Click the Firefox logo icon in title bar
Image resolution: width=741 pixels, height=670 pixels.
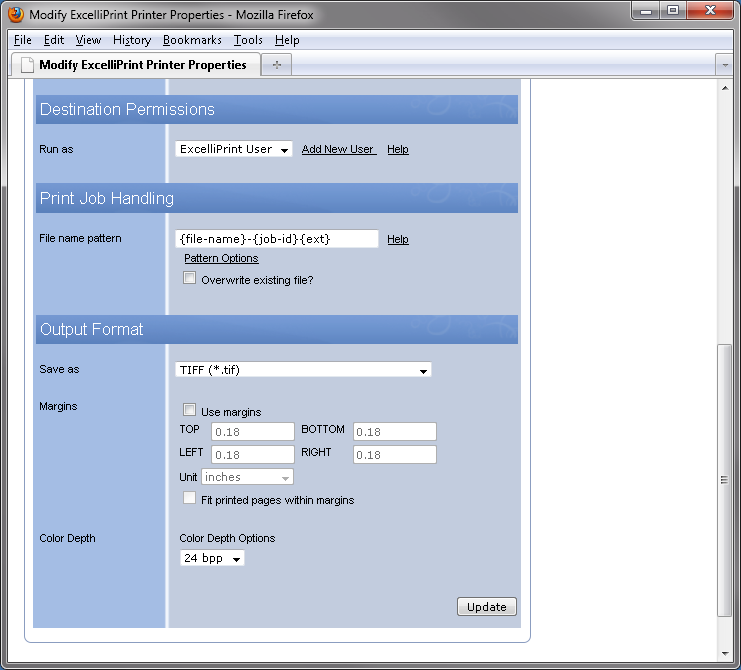click(16, 14)
